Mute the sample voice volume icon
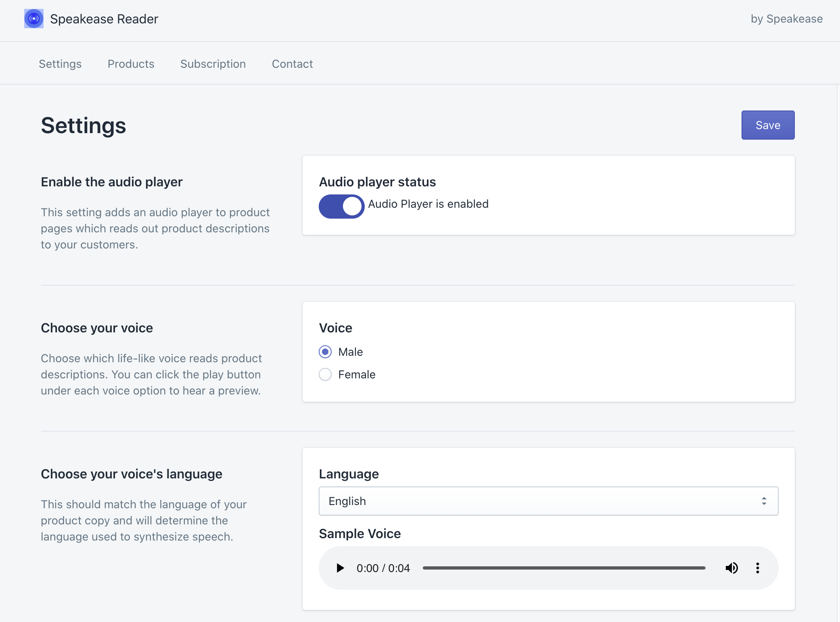The width and height of the screenshot is (840, 622). (731, 568)
